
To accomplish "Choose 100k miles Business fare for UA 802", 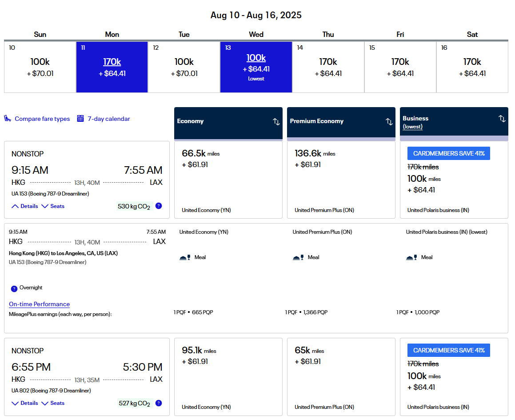I will 454,377.
